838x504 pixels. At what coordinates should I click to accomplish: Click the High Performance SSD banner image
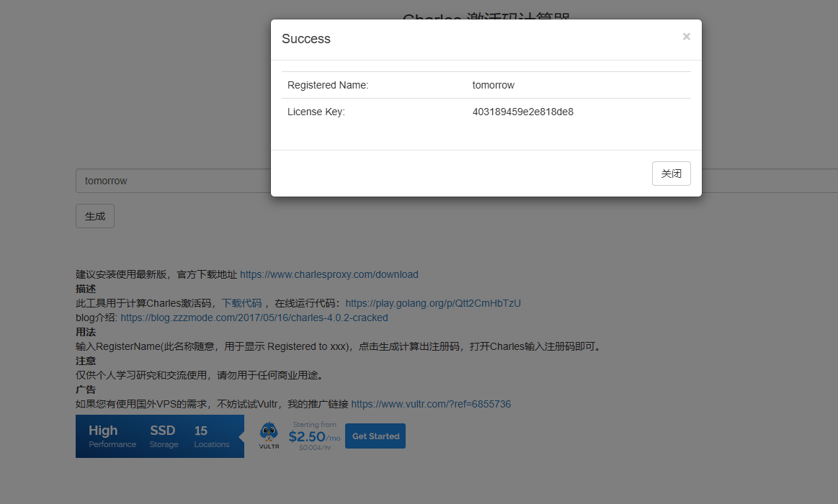160,436
